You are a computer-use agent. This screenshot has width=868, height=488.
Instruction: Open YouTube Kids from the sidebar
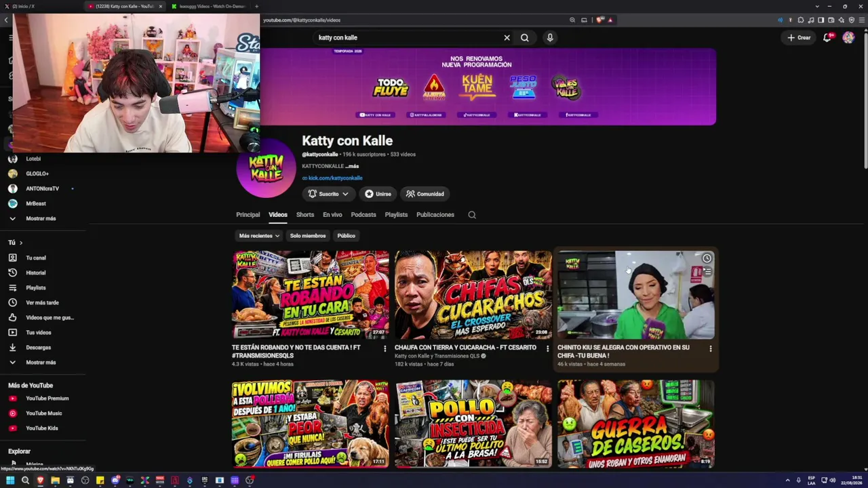(x=42, y=428)
